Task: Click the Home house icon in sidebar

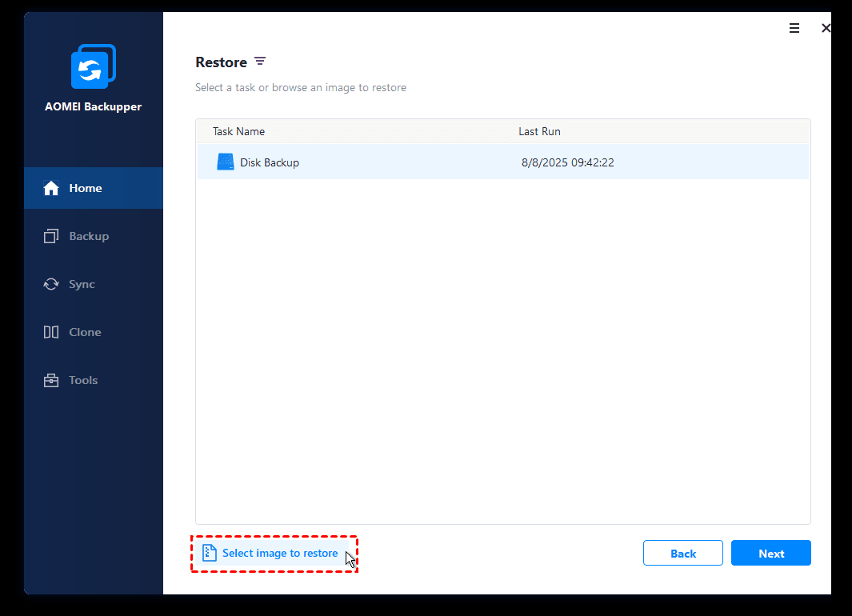Action: click(x=51, y=188)
